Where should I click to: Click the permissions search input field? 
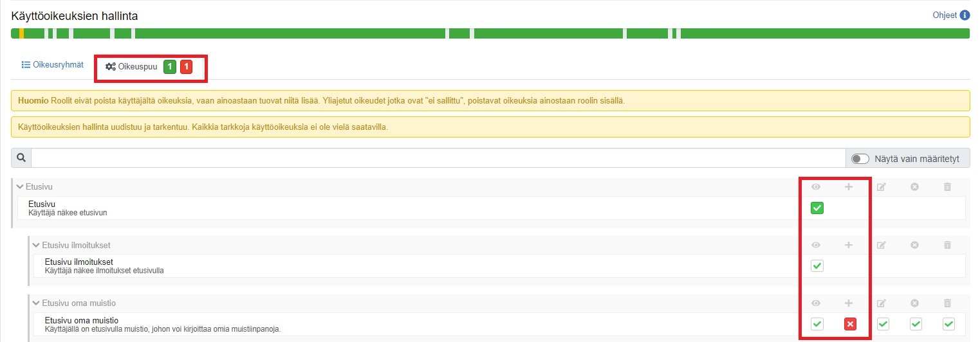(x=438, y=158)
